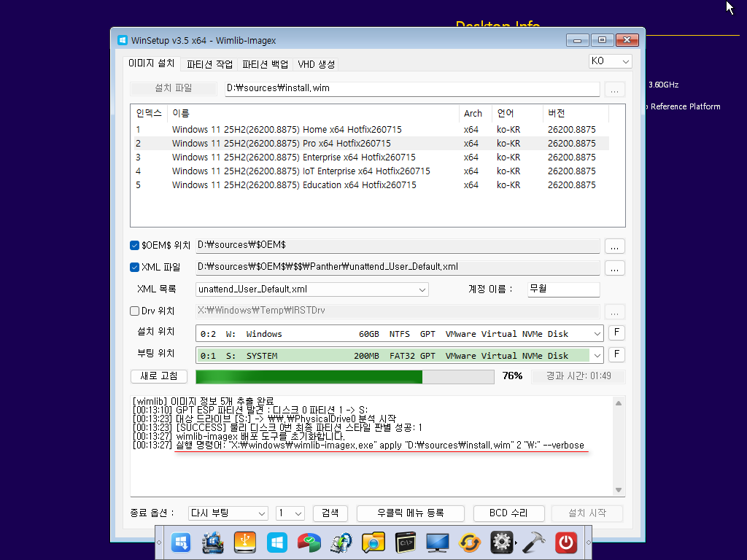747x560 pixels.
Task: Click the Arch column header
Action: (475, 113)
